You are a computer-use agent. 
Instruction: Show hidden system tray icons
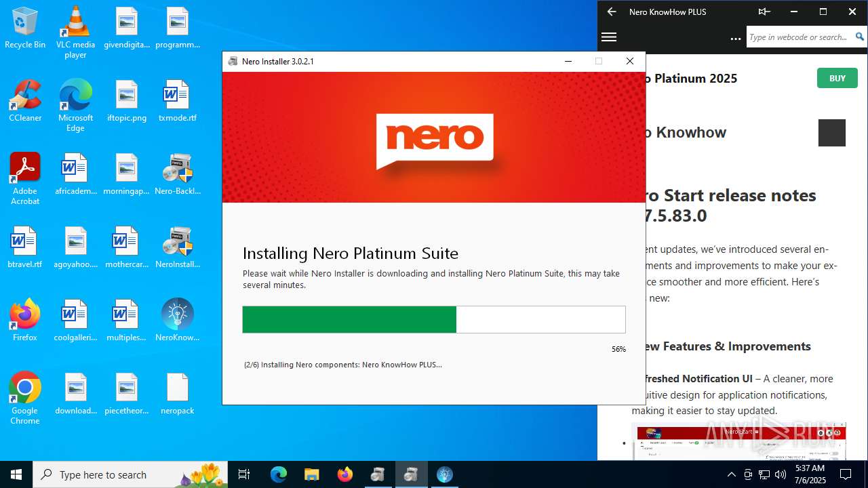pos(731,474)
